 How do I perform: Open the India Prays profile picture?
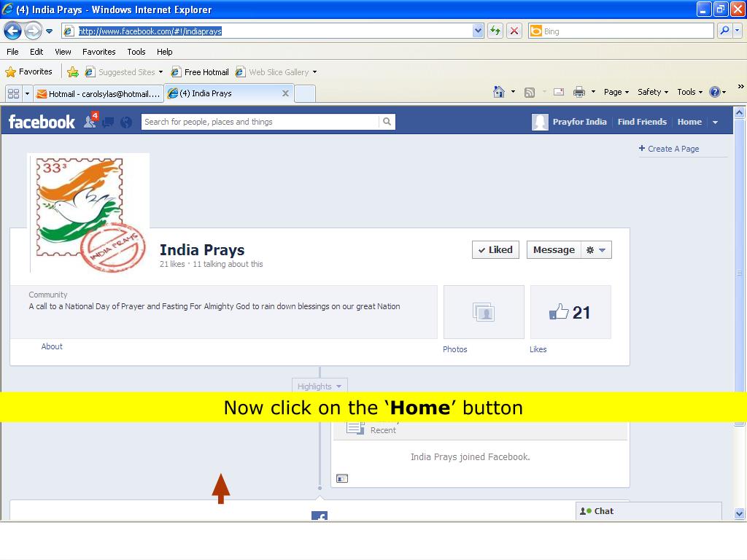tap(89, 214)
